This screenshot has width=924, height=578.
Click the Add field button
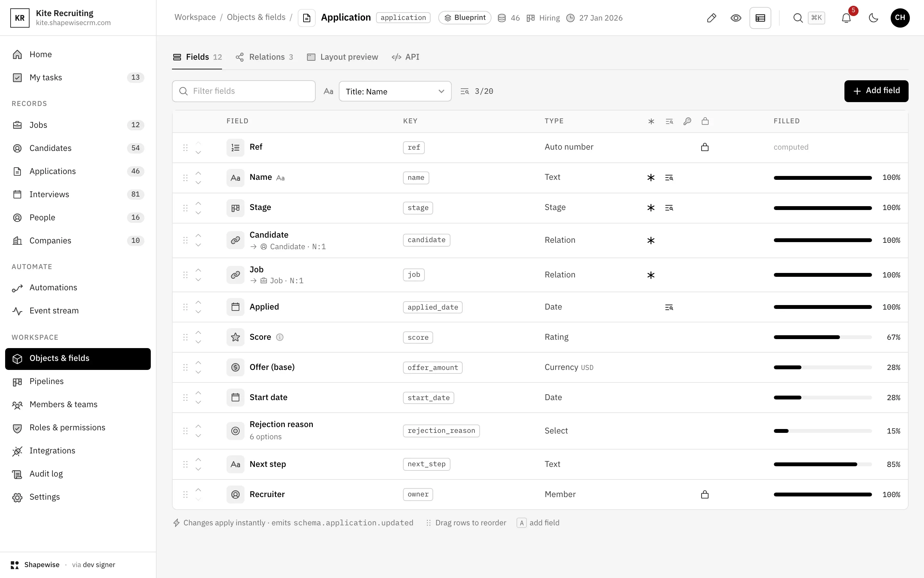click(876, 91)
